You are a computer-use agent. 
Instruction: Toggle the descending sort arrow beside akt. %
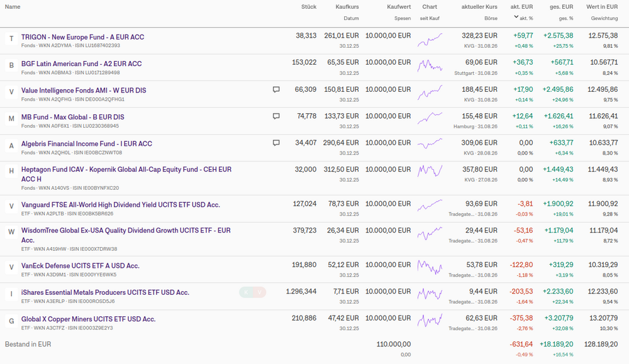pyautogui.click(x=516, y=17)
